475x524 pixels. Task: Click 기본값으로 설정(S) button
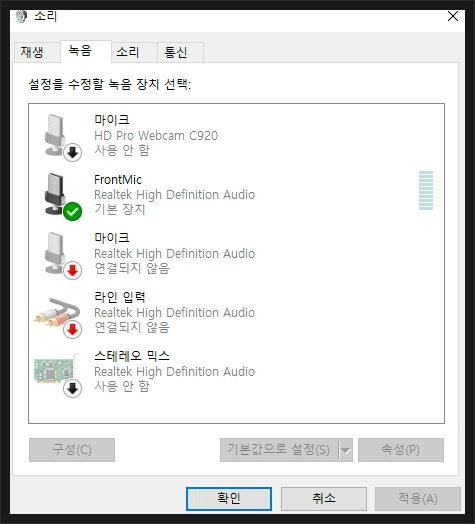[x=279, y=450]
